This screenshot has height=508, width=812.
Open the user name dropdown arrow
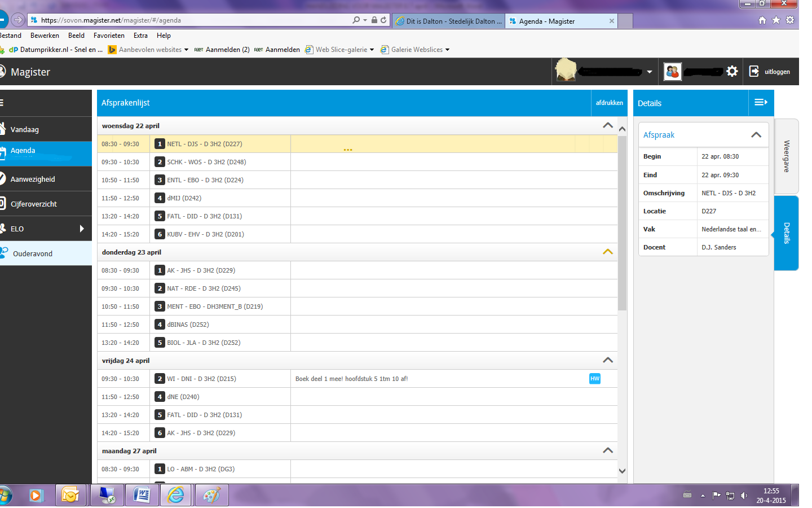(x=650, y=72)
